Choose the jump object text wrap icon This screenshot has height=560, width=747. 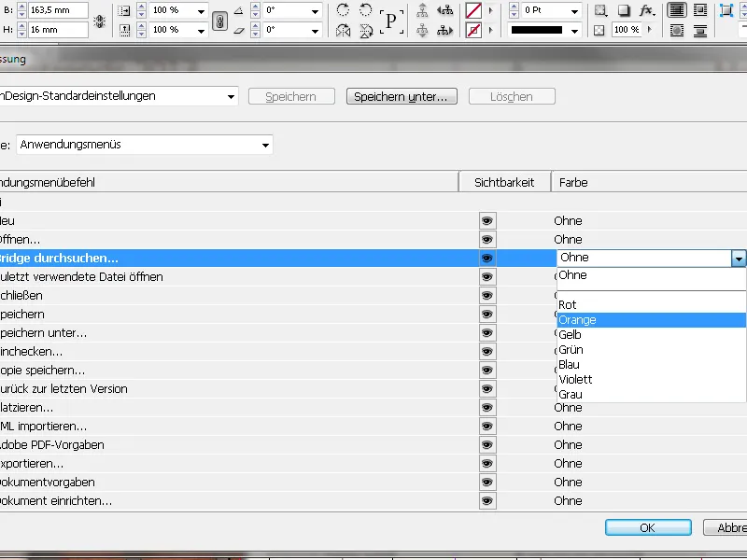[699, 31]
